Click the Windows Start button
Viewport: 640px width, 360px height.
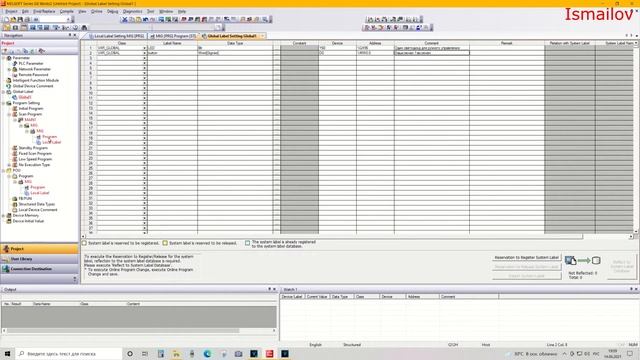[7, 353]
